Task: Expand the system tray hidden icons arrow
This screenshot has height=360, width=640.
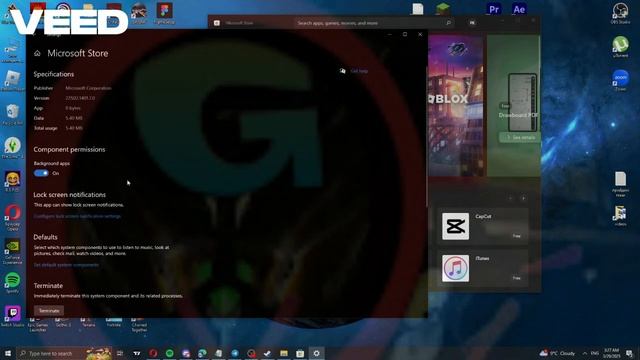Action: click(584, 353)
